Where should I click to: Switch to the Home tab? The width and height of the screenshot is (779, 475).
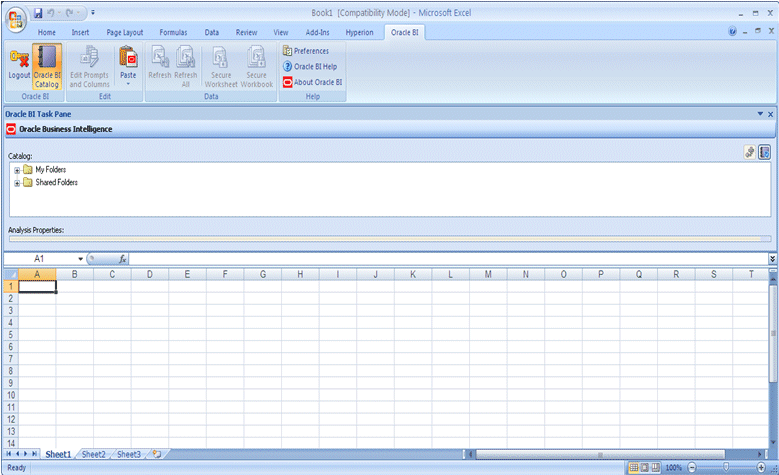pos(47,32)
